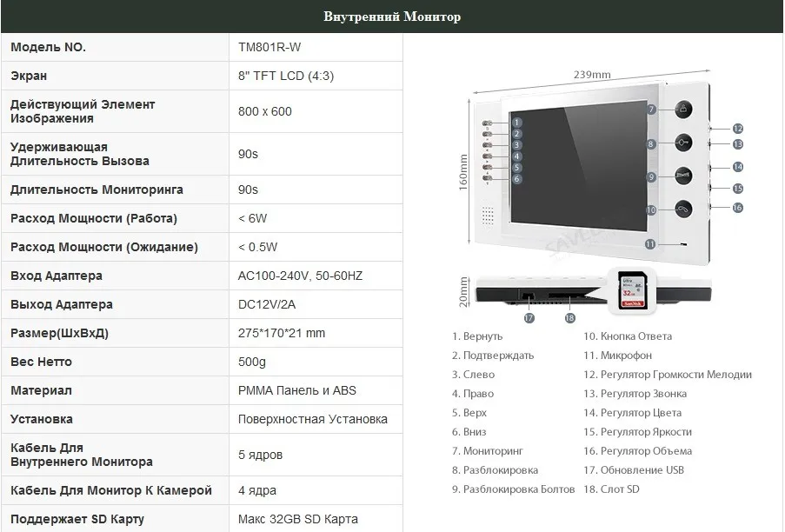This screenshot has width=785, height=532.
Task: Click legend item "8. Разблокировка"
Action: point(495,470)
